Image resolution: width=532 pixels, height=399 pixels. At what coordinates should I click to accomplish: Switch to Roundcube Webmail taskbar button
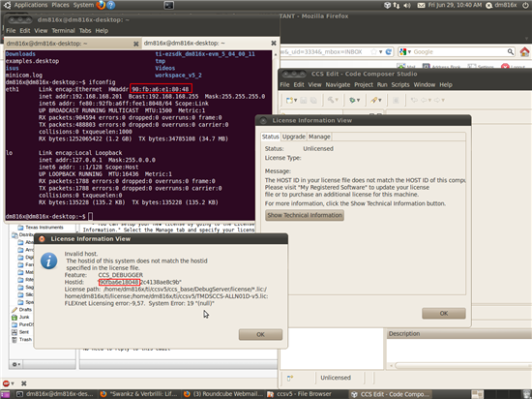click(x=223, y=394)
